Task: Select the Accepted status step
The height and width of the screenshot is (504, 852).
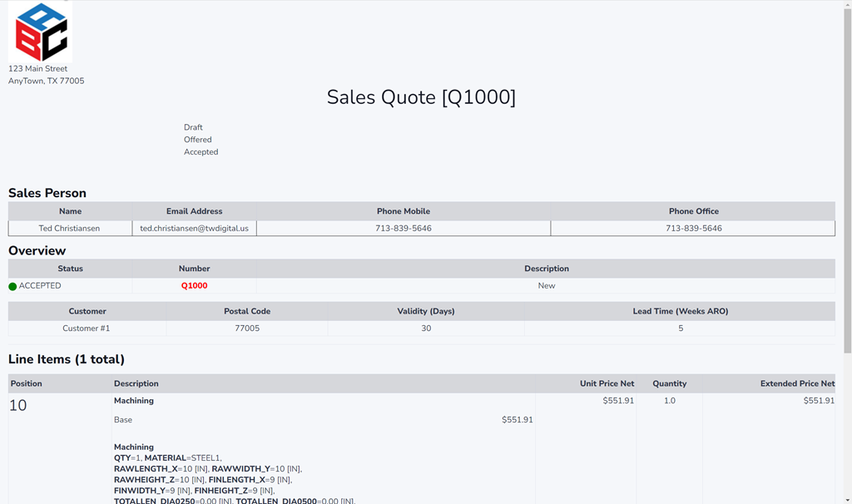Action: click(x=201, y=152)
